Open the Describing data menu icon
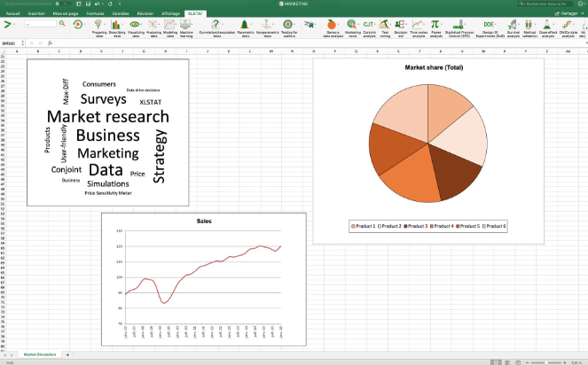The height and width of the screenshot is (365, 588). [x=117, y=28]
